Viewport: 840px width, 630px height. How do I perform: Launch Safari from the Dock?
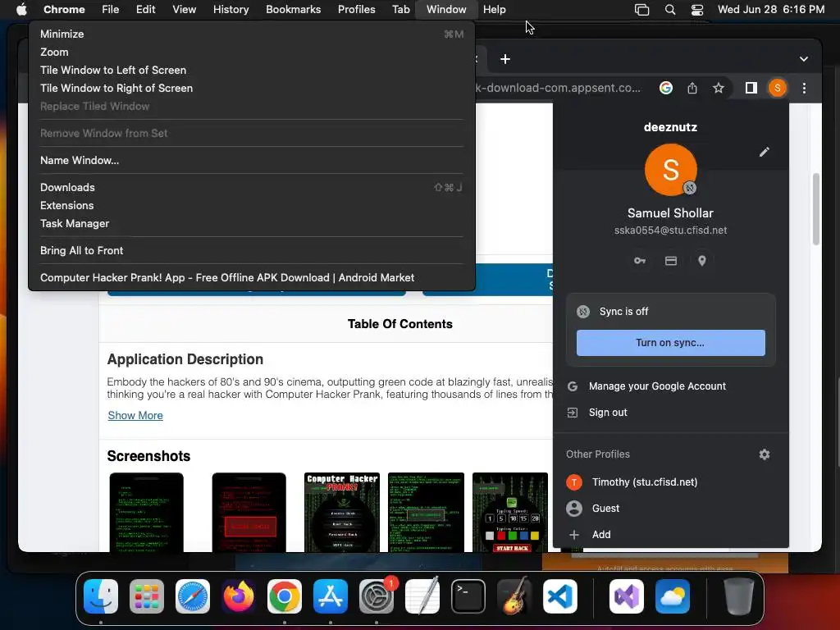[x=193, y=596]
